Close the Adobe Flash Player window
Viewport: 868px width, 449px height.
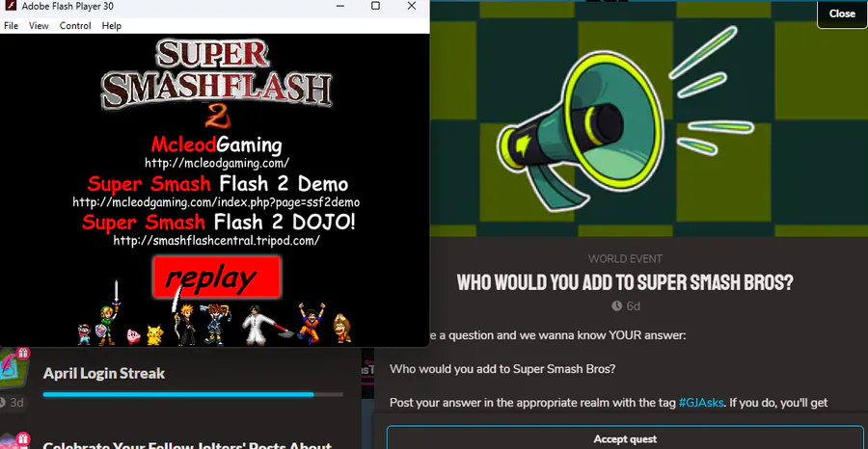pos(411,6)
